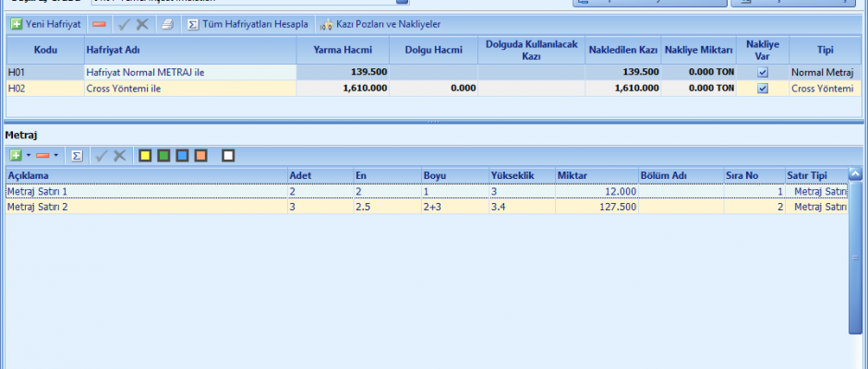Click Tüm Hafriyatları Hesapla button

coord(247,23)
